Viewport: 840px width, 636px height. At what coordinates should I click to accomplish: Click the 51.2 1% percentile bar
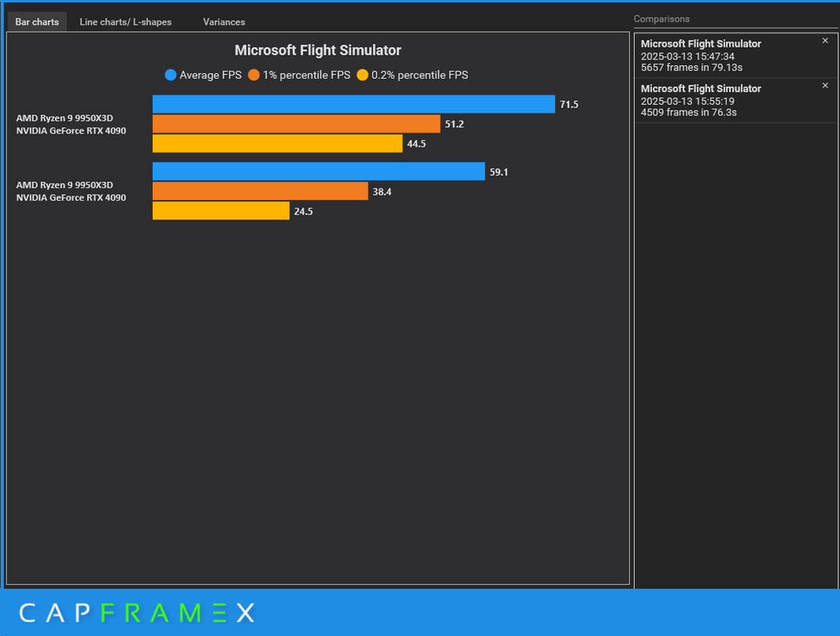(296, 124)
